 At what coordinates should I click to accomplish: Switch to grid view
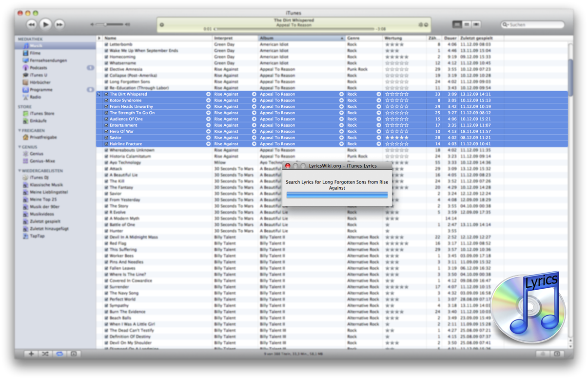pyautogui.click(x=467, y=24)
